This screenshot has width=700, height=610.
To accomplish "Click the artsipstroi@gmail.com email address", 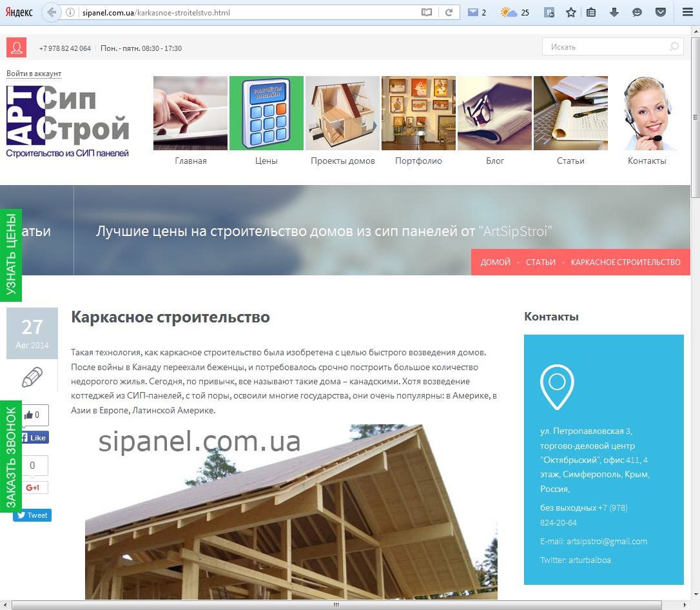I will 607,541.
